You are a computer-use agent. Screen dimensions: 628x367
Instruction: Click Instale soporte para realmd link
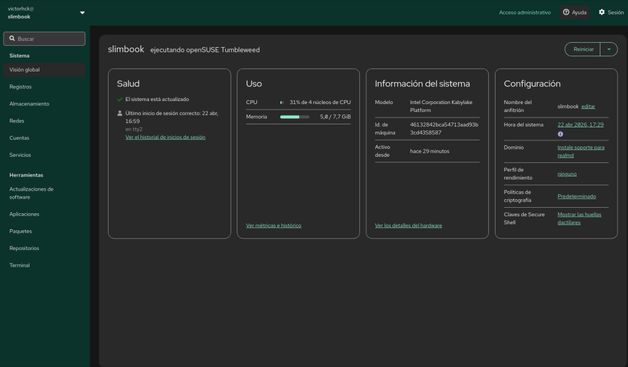coord(581,151)
